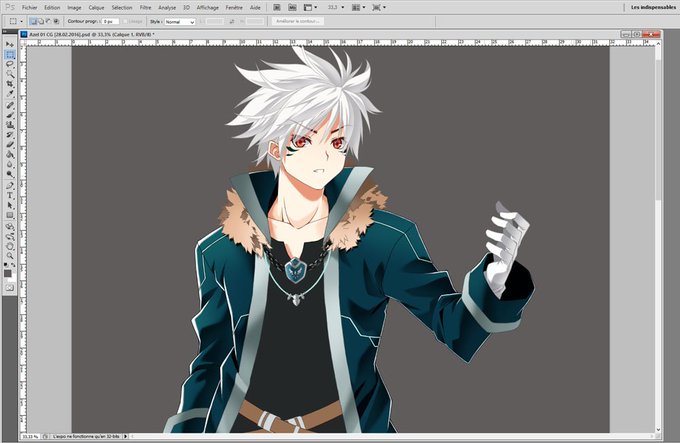Select the Blur tool

pos(10,164)
